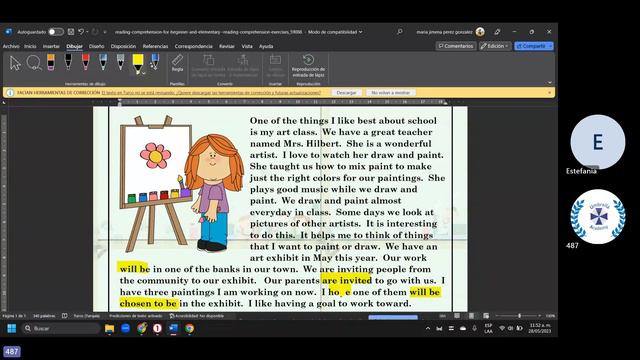Screen dimensions: 640x360
Task: Undo the last action
Action: click(x=81, y=32)
